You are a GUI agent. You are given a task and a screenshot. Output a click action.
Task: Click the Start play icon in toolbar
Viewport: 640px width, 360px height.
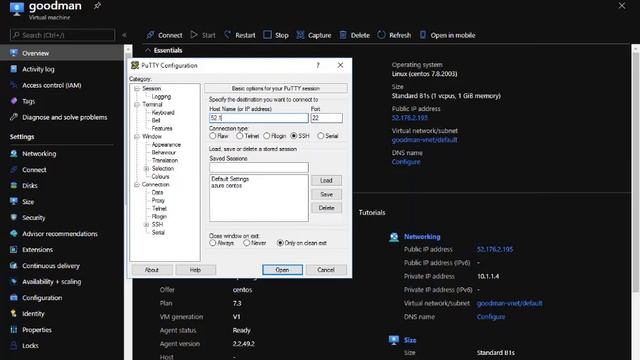[194, 35]
